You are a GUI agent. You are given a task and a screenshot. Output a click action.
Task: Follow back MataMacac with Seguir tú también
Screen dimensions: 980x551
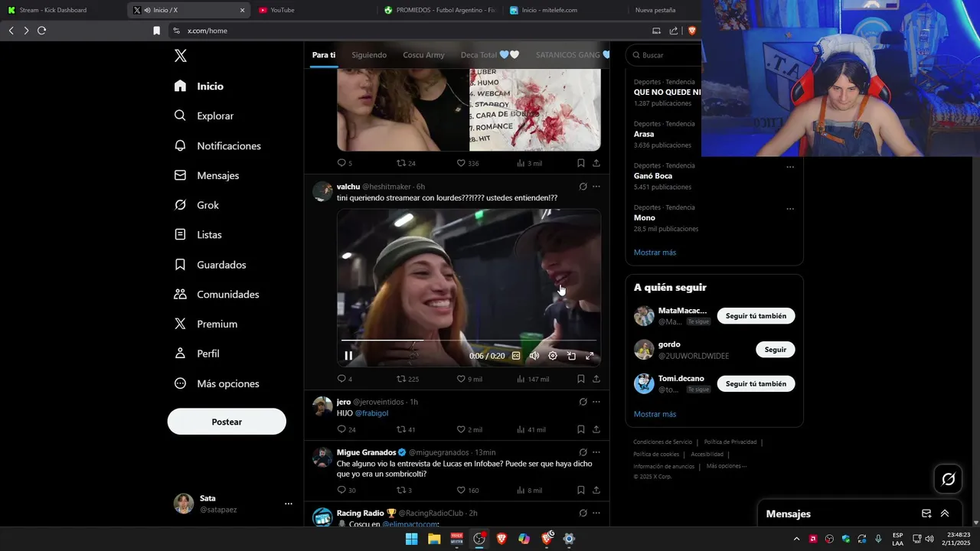point(756,316)
